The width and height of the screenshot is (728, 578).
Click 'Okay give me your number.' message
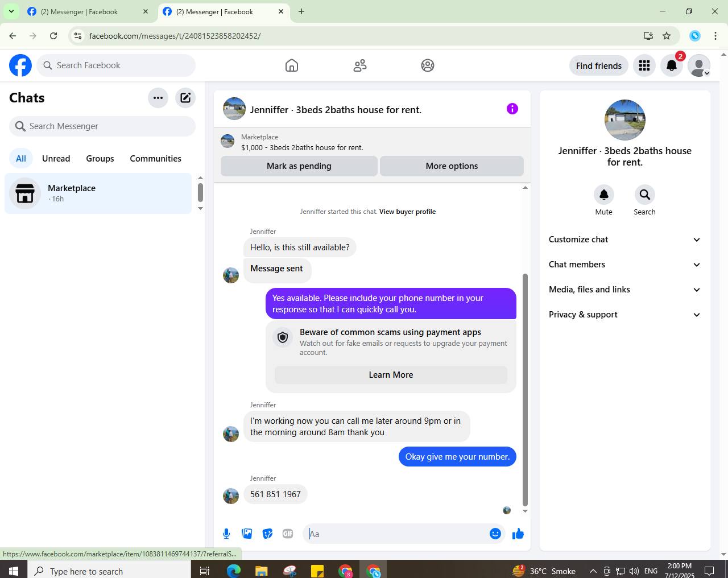tap(457, 457)
